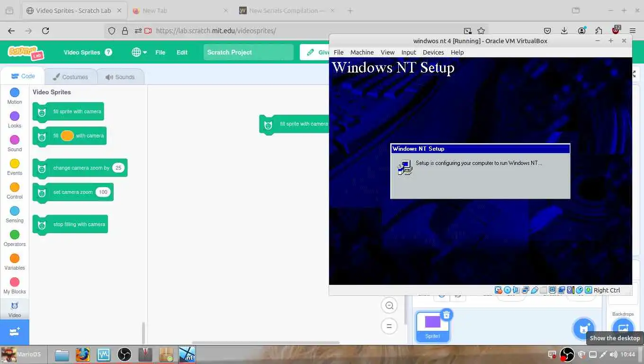Open Firefox application hamburger menu
The width and height of the screenshot is (644, 364).
coord(633,31)
